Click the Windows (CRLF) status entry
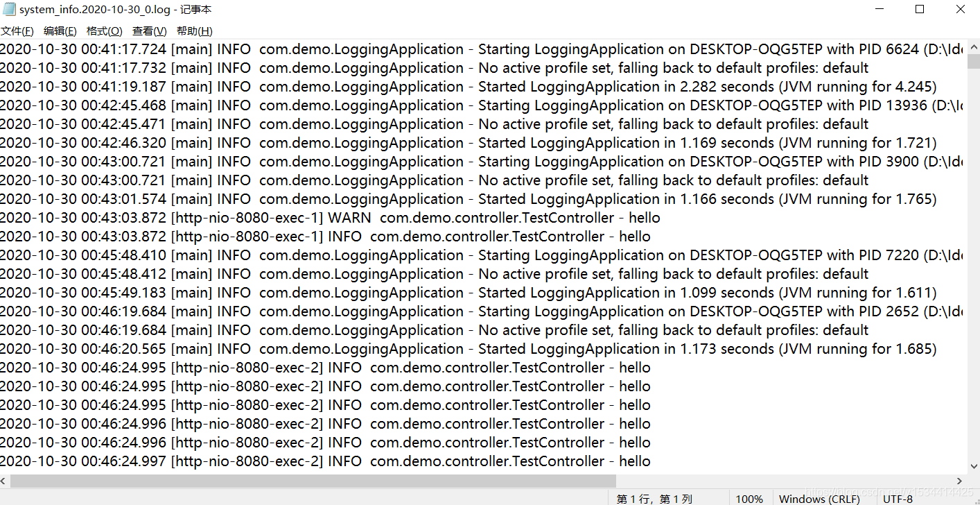The width and height of the screenshot is (980, 505). [x=819, y=499]
